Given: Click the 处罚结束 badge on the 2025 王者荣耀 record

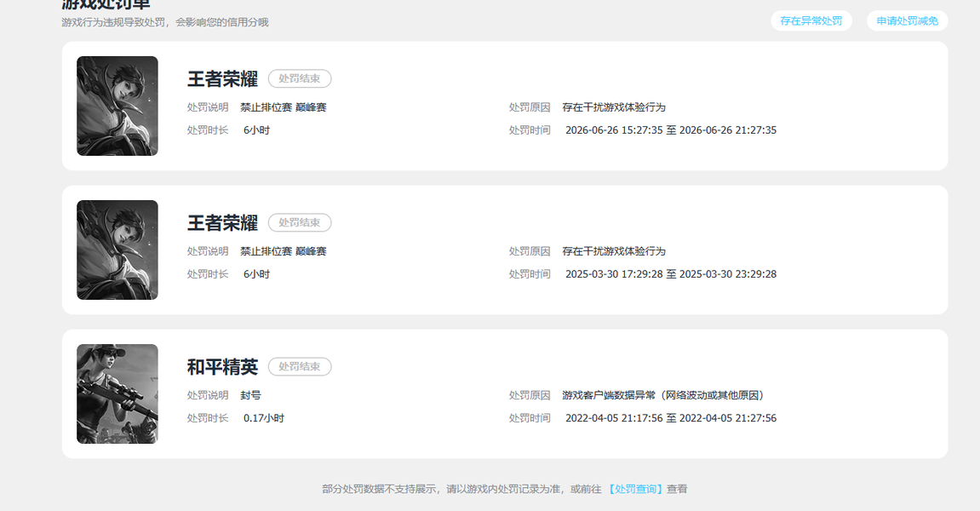Looking at the screenshot, I should tap(300, 222).
